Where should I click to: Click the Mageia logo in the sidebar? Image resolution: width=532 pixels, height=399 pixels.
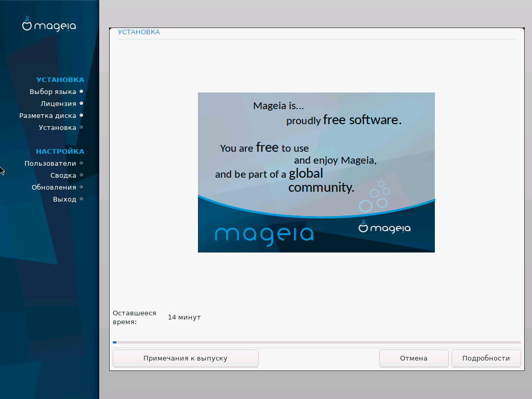(x=49, y=24)
